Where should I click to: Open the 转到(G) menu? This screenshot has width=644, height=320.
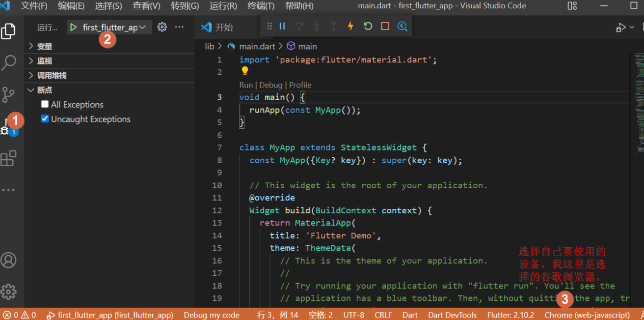click(185, 6)
